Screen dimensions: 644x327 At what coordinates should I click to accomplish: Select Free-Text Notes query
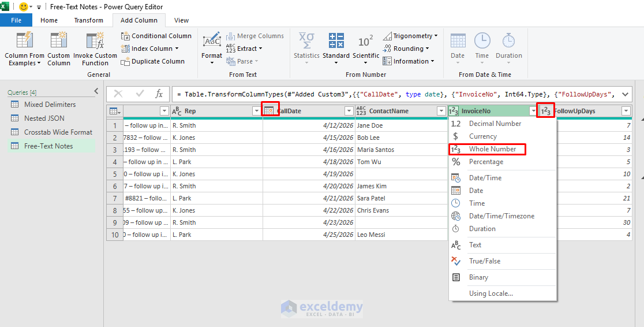tap(51, 146)
